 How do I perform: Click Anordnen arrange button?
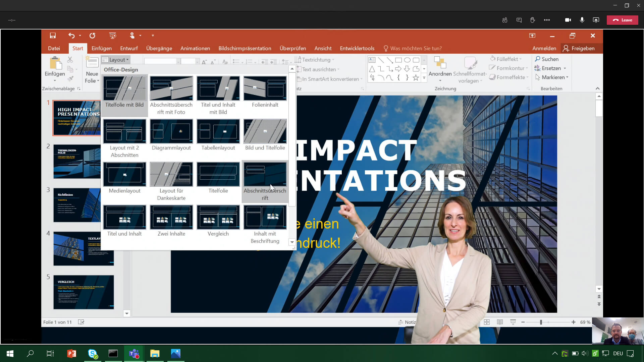[440, 69]
